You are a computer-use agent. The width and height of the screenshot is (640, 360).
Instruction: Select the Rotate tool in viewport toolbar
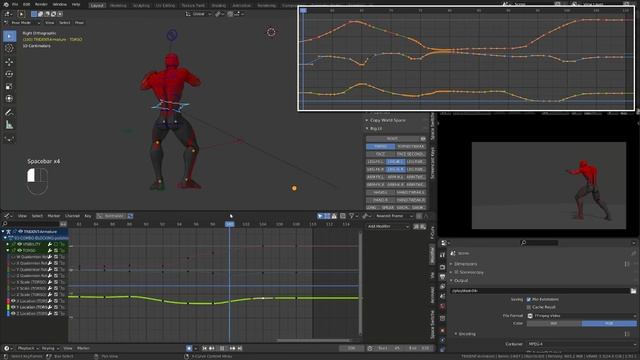[x=9, y=74]
